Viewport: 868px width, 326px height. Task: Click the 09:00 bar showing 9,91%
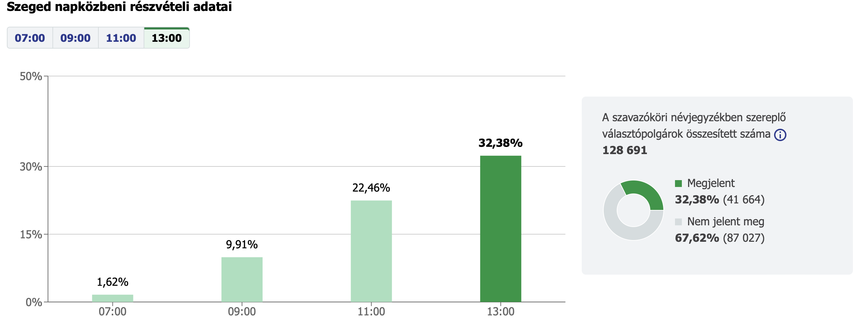(242, 279)
